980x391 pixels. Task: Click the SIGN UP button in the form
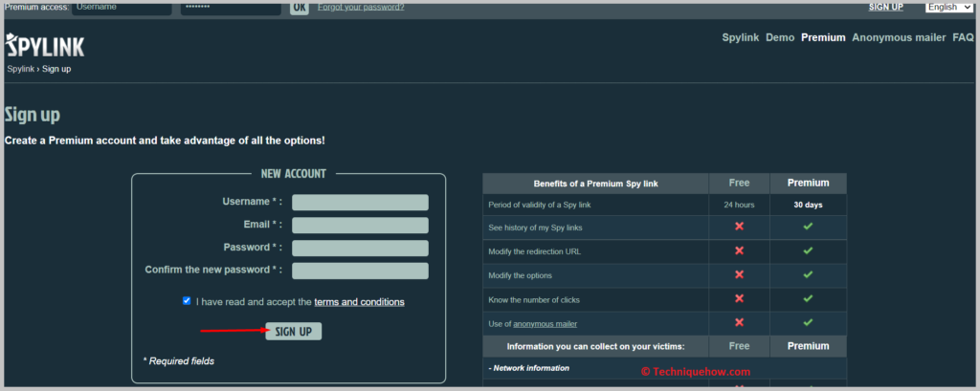click(x=293, y=332)
